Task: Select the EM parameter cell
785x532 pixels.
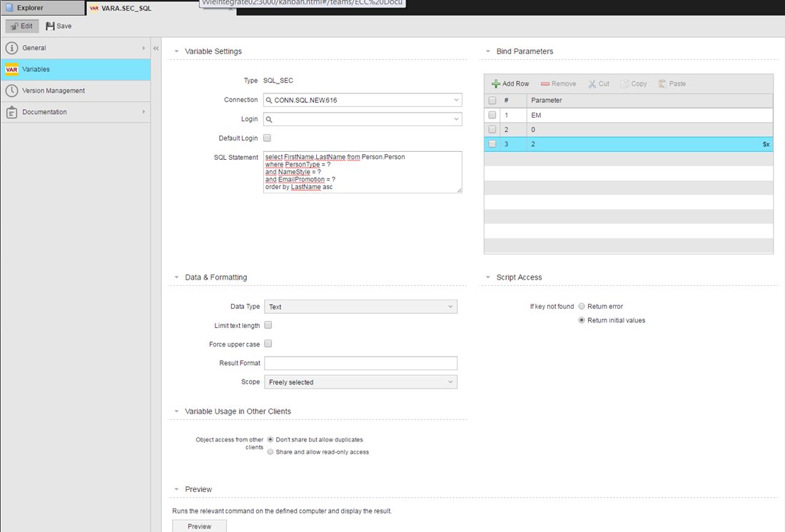Action: click(650, 115)
